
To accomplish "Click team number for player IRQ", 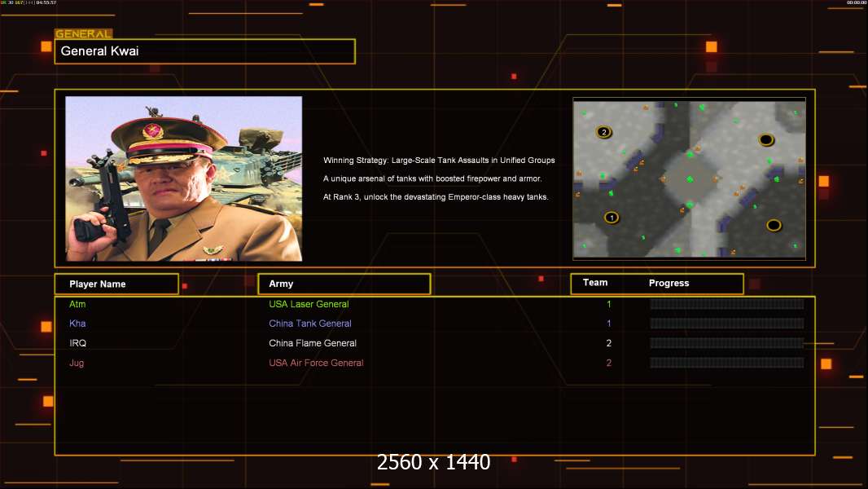I will tap(609, 343).
